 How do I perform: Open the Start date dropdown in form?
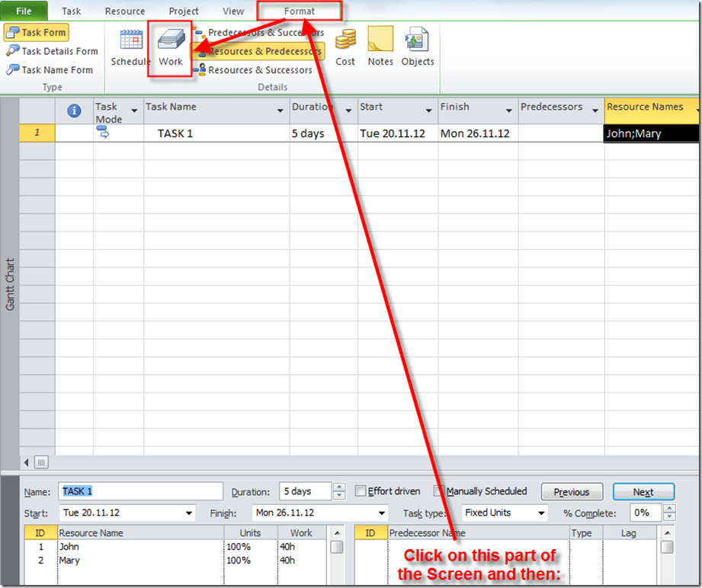pos(189,513)
